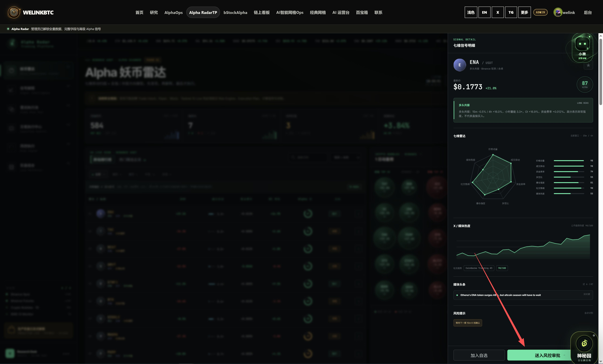
Task: Open the 研究 navigation item
Action: (x=154, y=12)
